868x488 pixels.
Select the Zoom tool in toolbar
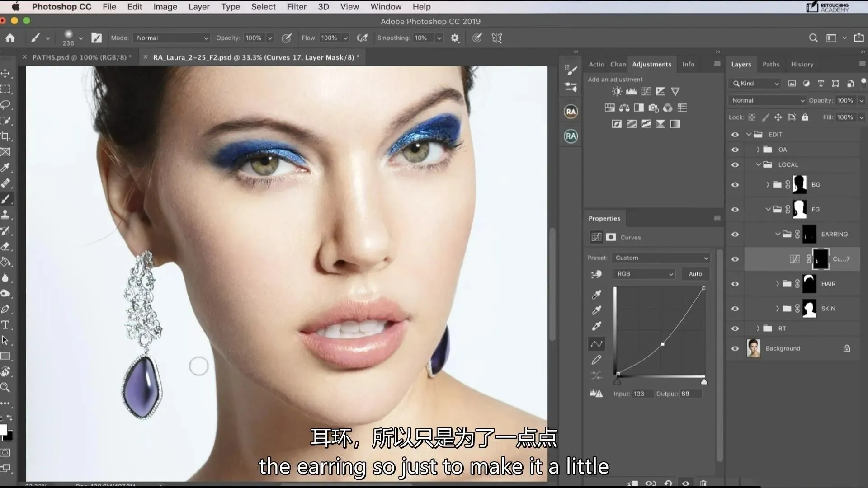pos(5,387)
